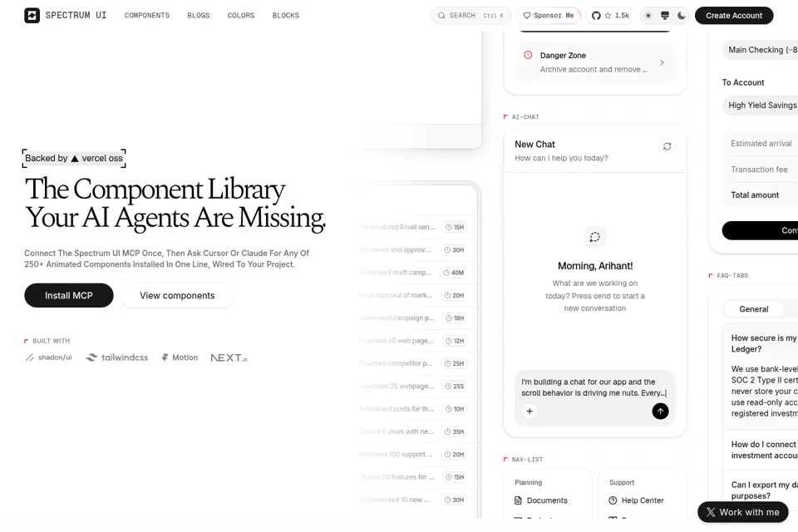
Task: Click the refresh icon in New Chat
Action: (x=667, y=146)
